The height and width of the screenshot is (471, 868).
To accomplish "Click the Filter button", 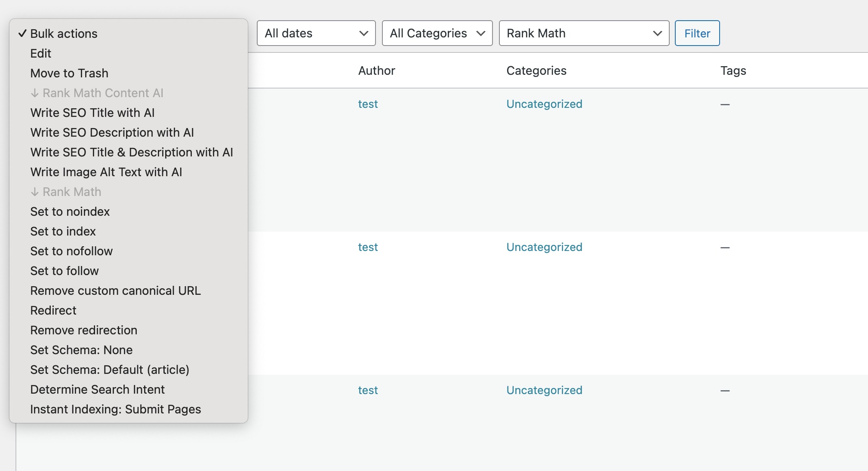I will (x=697, y=33).
